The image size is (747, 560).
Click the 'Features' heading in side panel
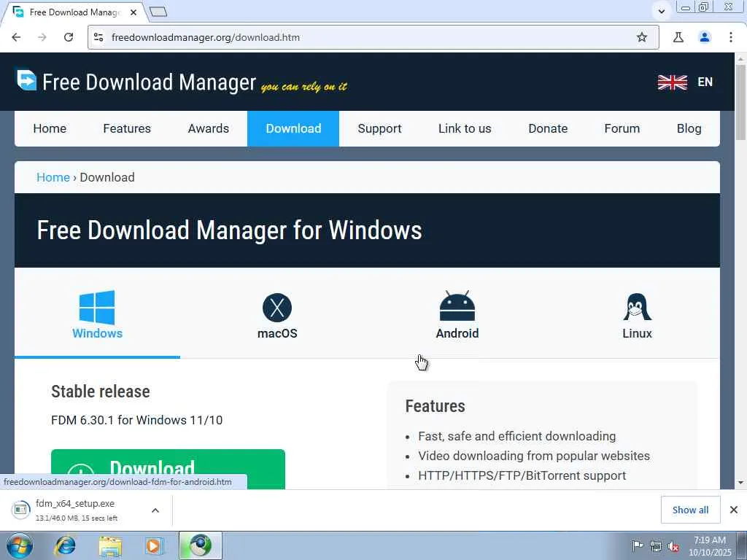pos(435,406)
